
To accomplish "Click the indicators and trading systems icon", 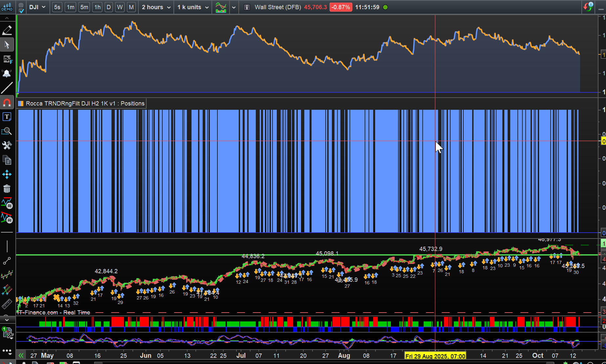I will (x=221, y=7).
